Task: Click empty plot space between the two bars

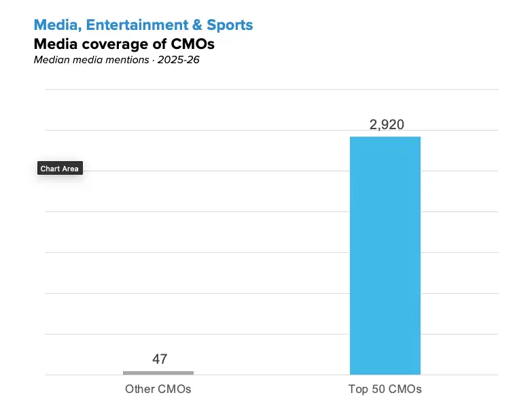Action: [x=271, y=271]
